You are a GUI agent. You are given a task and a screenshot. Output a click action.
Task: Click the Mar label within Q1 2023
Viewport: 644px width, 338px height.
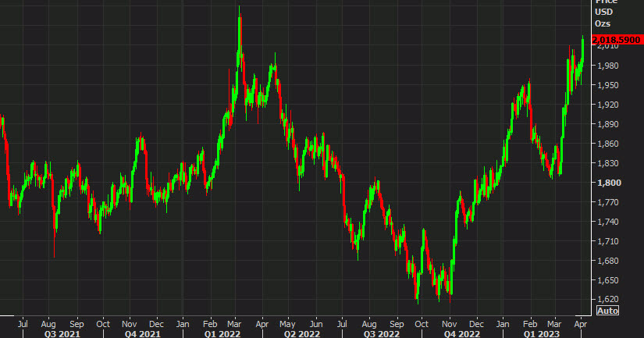(554, 324)
